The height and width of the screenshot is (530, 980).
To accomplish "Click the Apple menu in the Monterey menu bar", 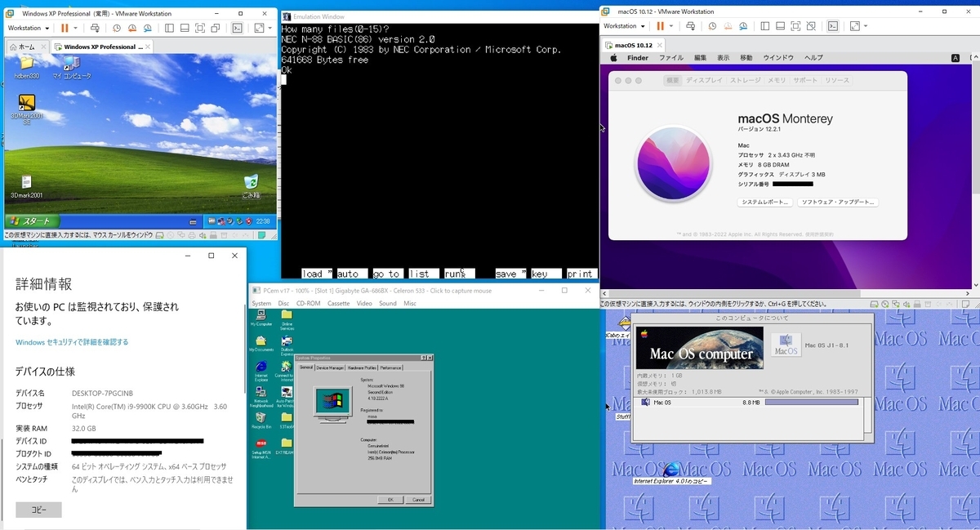I will pos(612,58).
